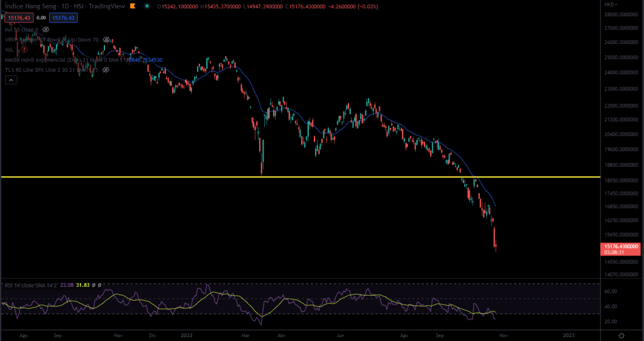Screen dimensions: 644x341
Task: Select the yellow horizontal support line
Action: (301, 177)
